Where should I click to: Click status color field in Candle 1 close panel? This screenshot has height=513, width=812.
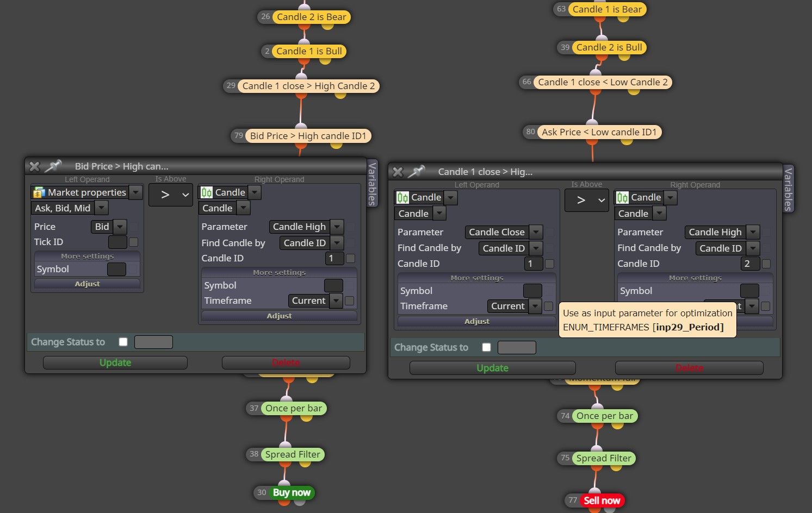pos(517,347)
